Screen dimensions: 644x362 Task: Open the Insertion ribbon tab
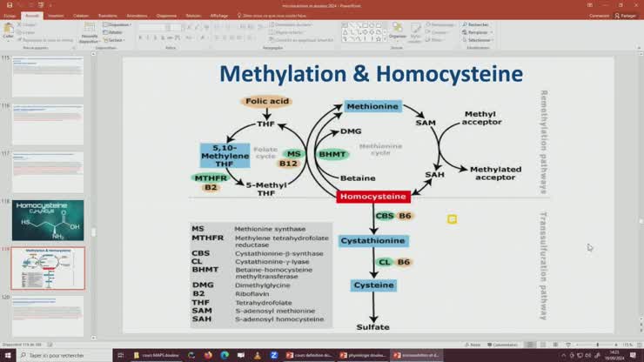[56, 15]
